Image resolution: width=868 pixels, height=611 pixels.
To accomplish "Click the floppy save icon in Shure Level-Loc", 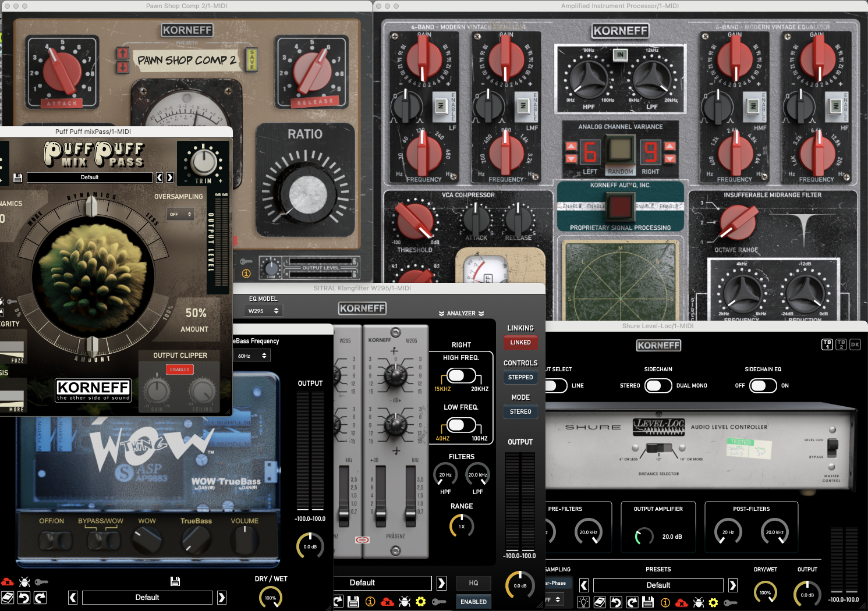I will (649, 602).
